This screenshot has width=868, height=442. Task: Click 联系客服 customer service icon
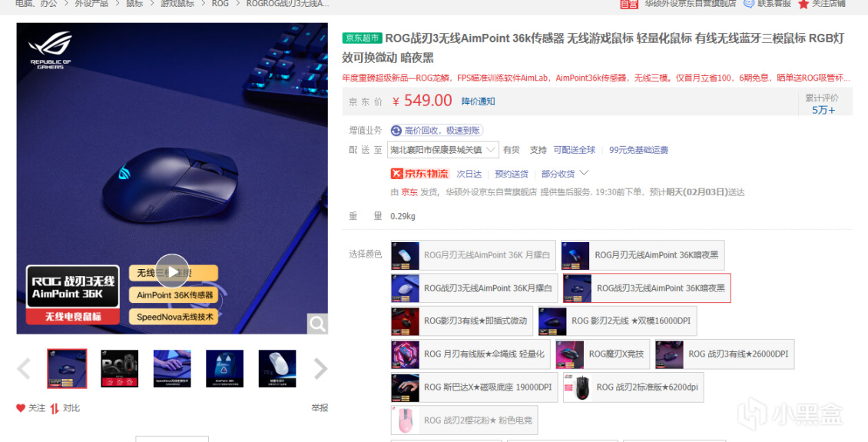749,3
